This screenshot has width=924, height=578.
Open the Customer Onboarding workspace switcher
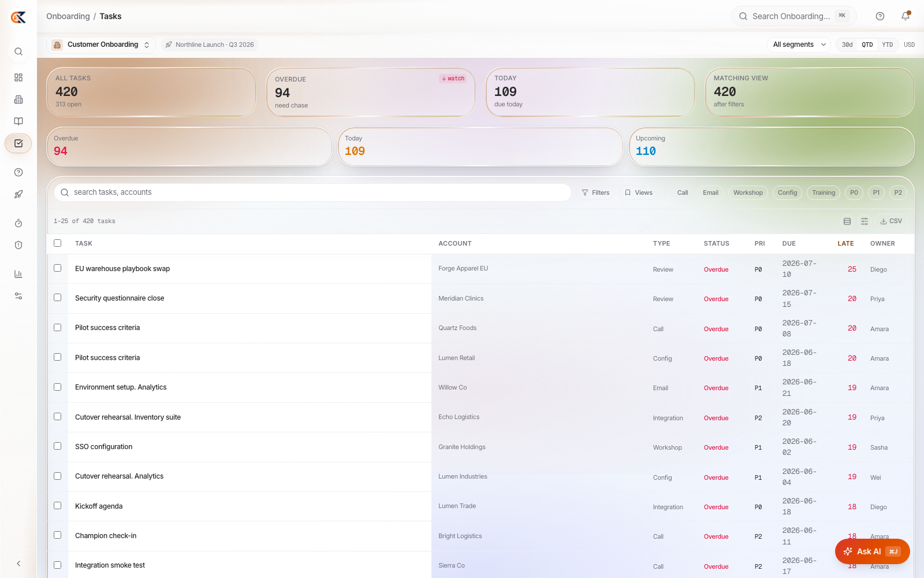[x=100, y=45]
